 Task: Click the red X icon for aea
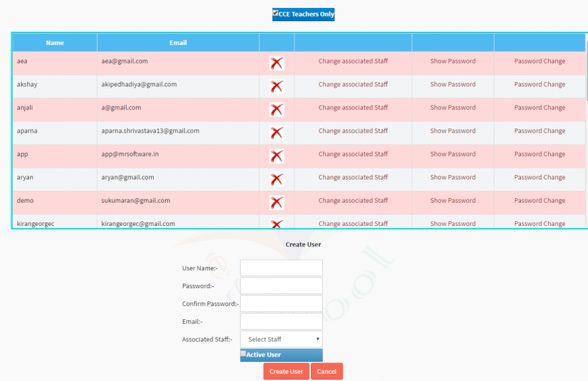[276, 64]
